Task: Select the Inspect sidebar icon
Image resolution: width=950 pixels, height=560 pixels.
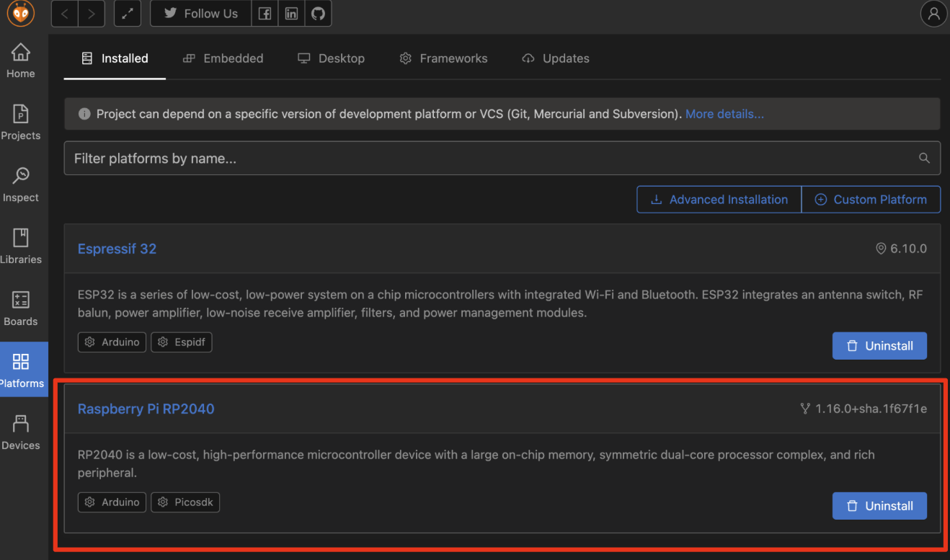Action: pos(20,182)
